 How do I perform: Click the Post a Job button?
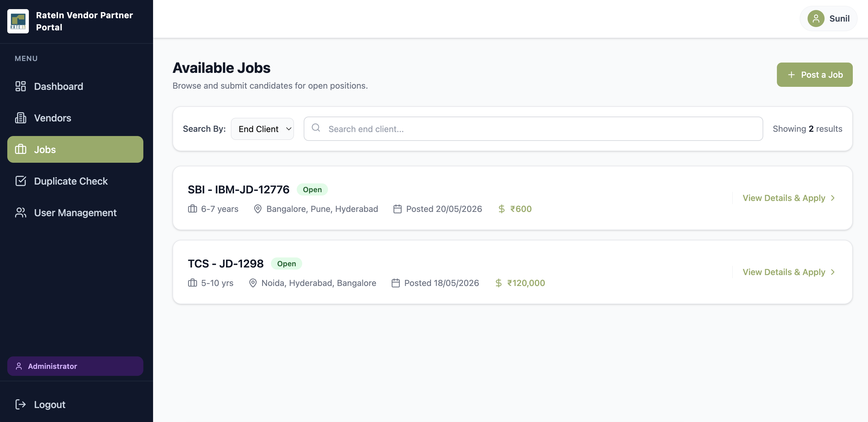(x=815, y=75)
